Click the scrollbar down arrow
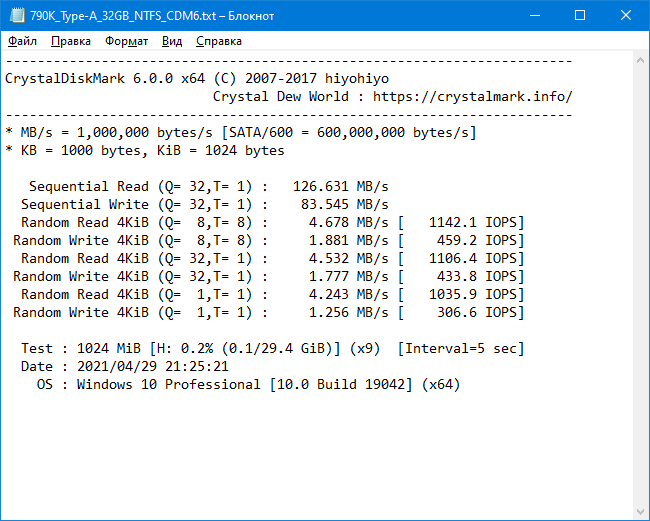The width and height of the screenshot is (650, 521). pyautogui.click(x=640, y=511)
